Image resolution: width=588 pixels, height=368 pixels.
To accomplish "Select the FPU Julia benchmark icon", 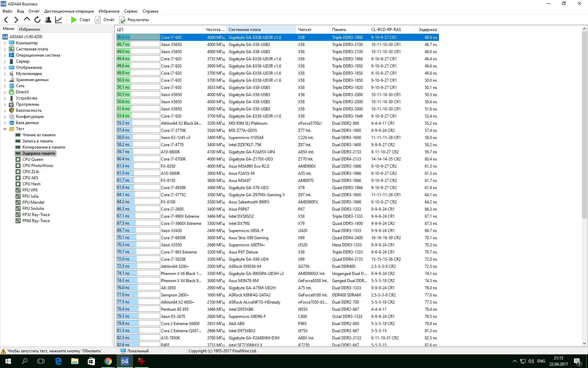I will pos(18,196).
